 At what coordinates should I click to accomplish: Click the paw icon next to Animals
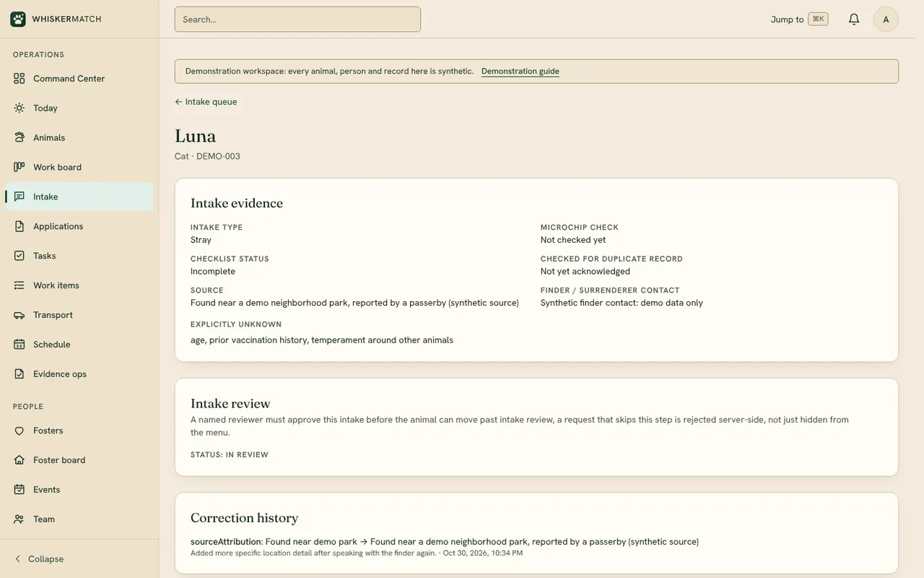(19, 137)
